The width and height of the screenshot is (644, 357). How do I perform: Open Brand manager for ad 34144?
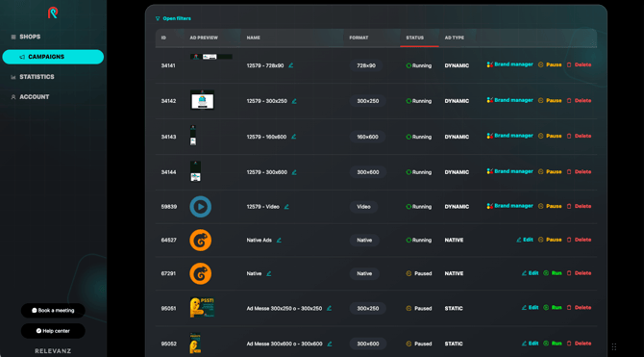pos(509,171)
